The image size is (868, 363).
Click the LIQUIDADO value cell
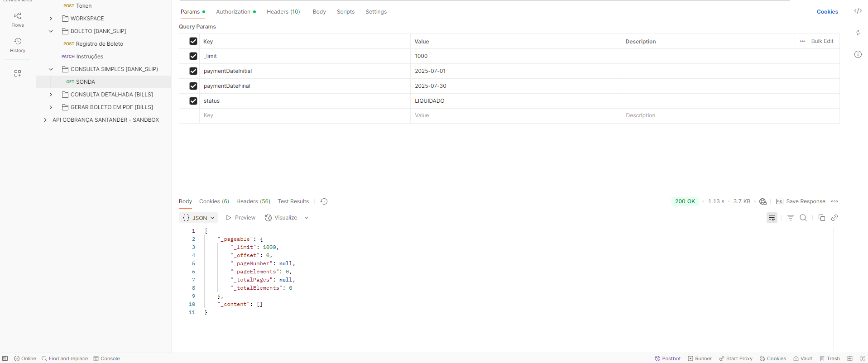click(516, 101)
